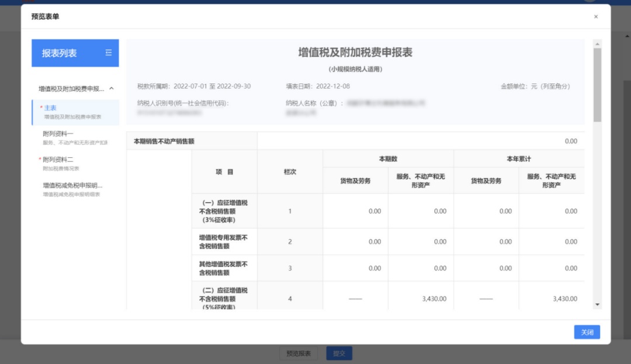Screen dimensions: 631x364
Task: Click the (一)应征增值税不含税销售额 3% label
Action: (x=223, y=211)
